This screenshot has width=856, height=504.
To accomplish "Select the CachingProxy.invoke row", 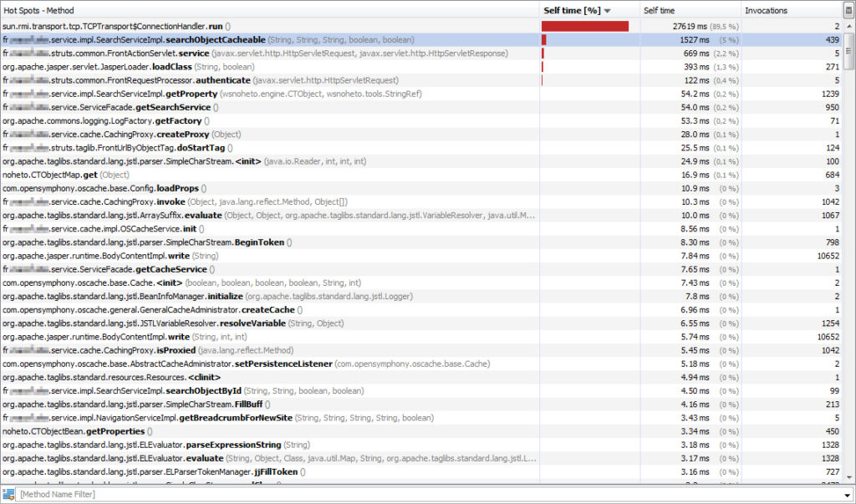I will click(421, 202).
